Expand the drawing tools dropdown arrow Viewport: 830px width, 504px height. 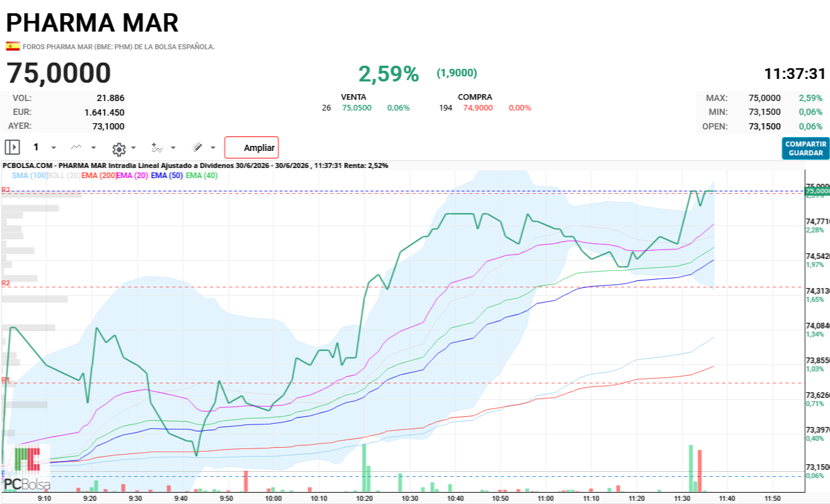[213, 148]
